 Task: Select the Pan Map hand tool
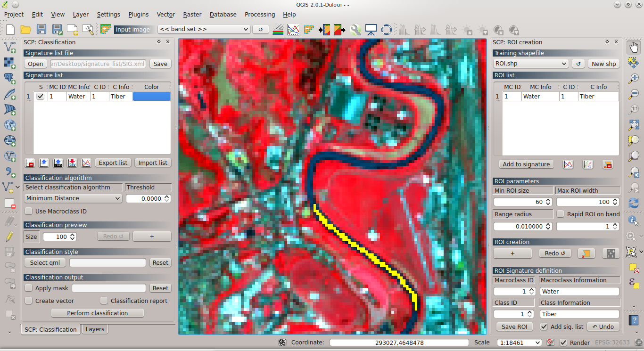pyautogui.click(x=634, y=47)
